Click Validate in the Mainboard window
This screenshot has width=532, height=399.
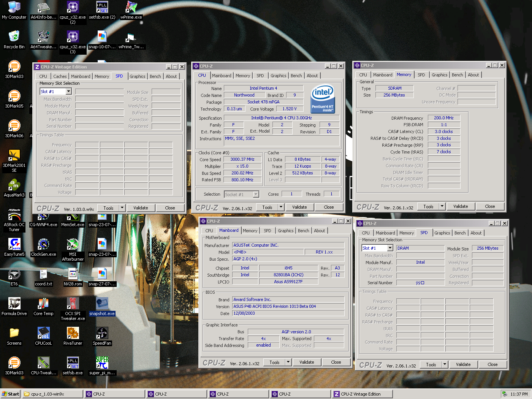pos(307,362)
